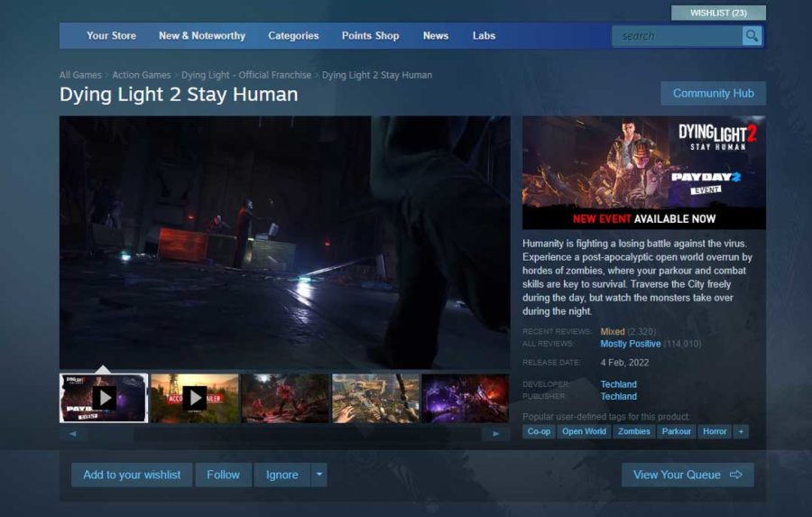
Task: Add to your wishlist
Action: point(132,475)
